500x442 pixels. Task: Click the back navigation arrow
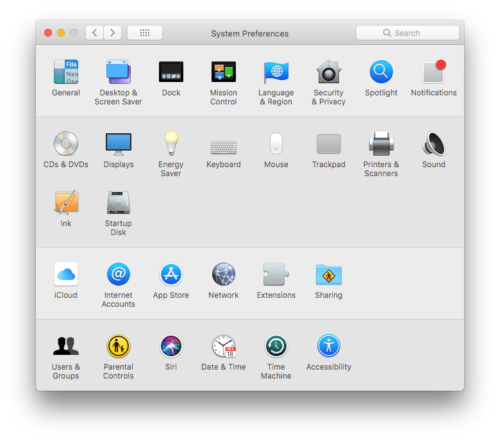95,33
